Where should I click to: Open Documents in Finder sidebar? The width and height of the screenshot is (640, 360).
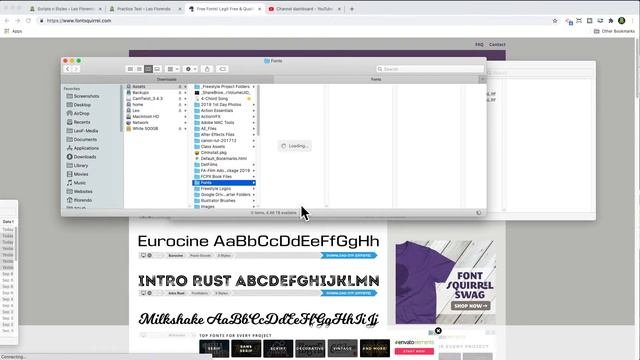[82, 140]
